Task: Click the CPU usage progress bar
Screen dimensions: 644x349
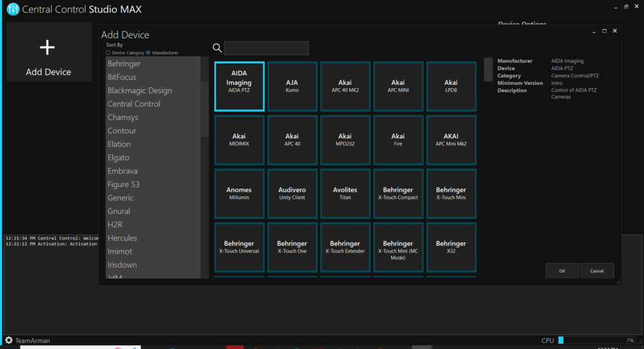Action: (x=596, y=340)
